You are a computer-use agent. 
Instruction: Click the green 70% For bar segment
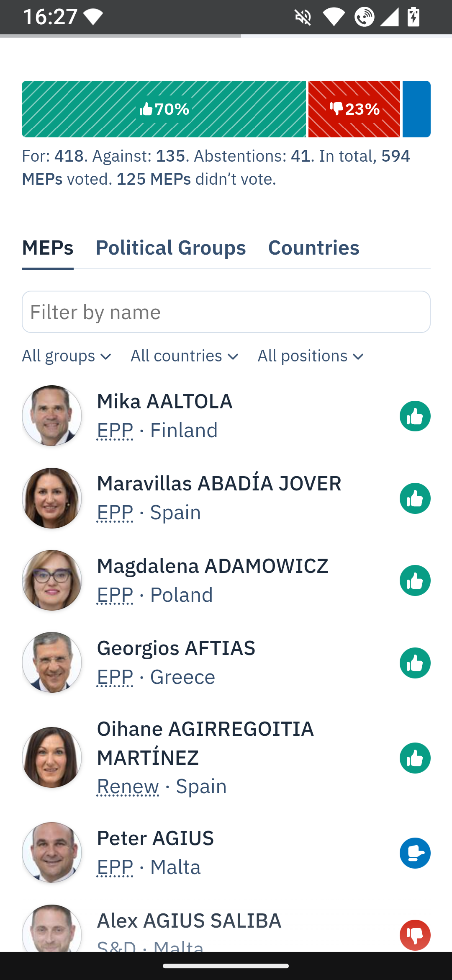164,109
